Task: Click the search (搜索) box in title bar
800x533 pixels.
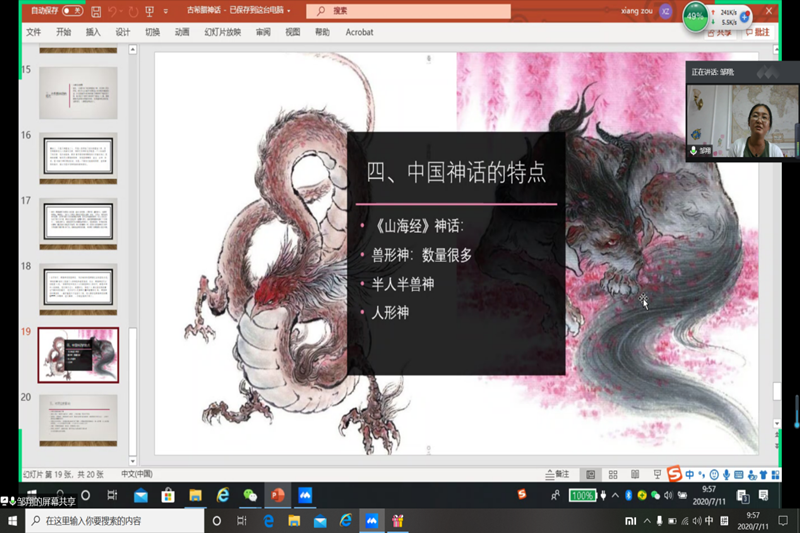Action: coord(410,11)
